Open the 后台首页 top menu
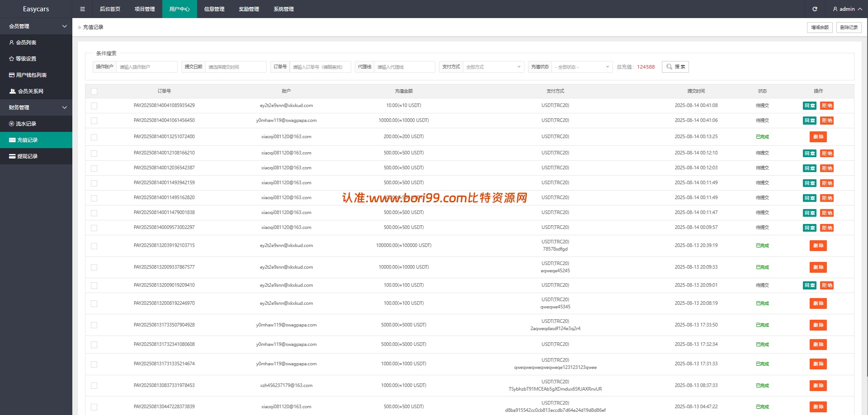868x415 pixels. (110, 9)
